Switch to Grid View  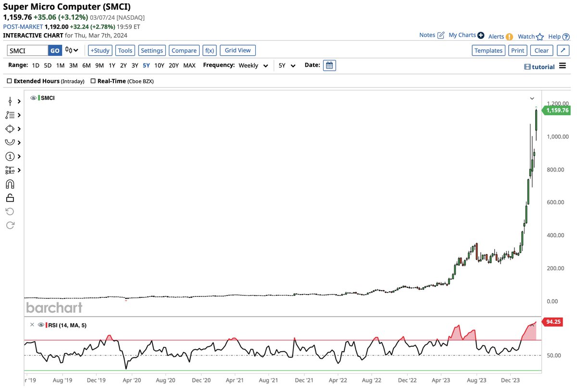[238, 50]
